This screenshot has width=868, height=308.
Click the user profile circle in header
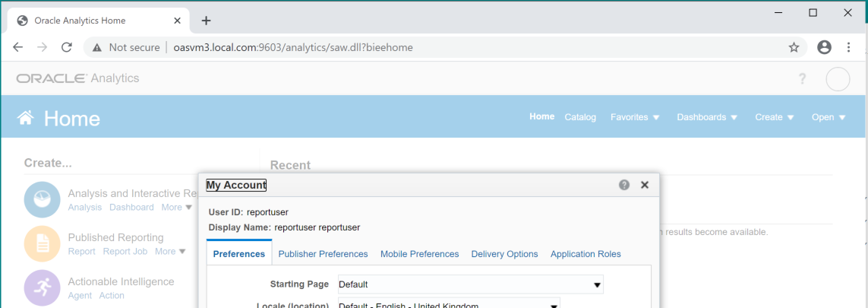click(838, 79)
